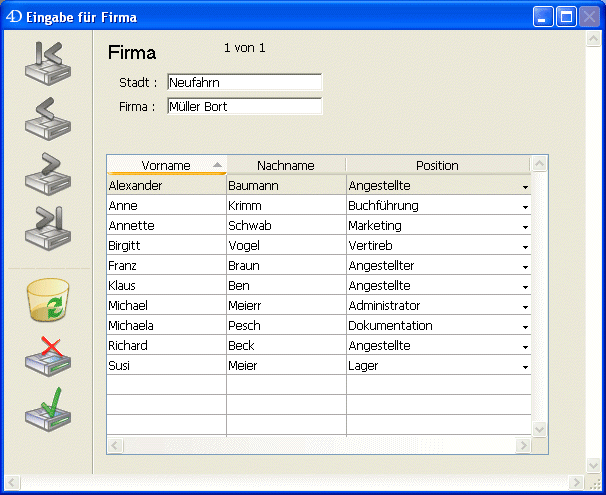Screen dimensions: 606x495
Task: Open the Marketing position dropdown
Action: pos(525,227)
